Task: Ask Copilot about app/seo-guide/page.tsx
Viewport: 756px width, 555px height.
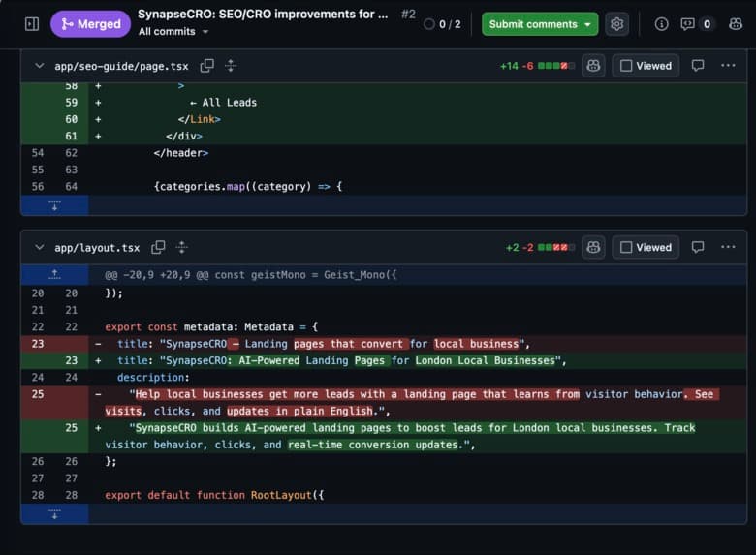Action: pos(593,66)
